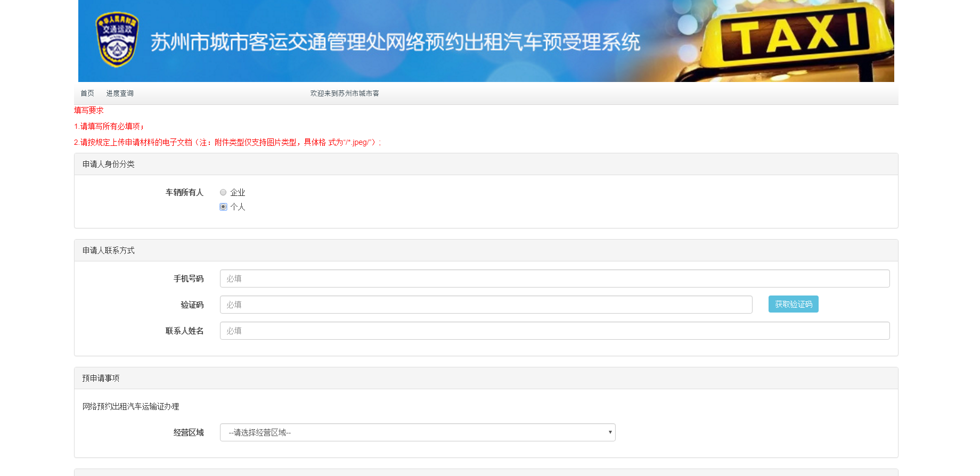Select the 个人 radio button

click(223, 207)
